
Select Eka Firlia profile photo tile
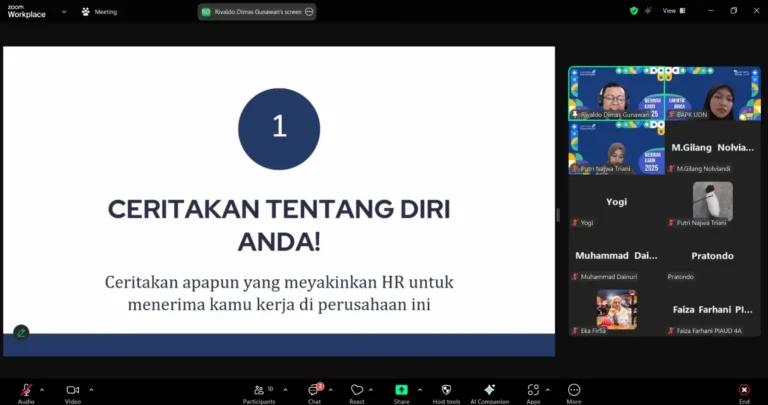[x=617, y=310]
